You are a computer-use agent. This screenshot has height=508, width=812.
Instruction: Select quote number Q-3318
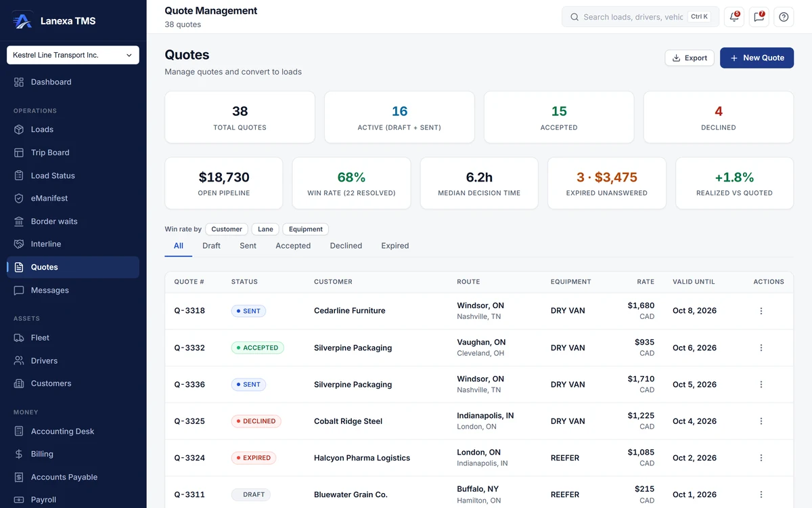coord(189,311)
